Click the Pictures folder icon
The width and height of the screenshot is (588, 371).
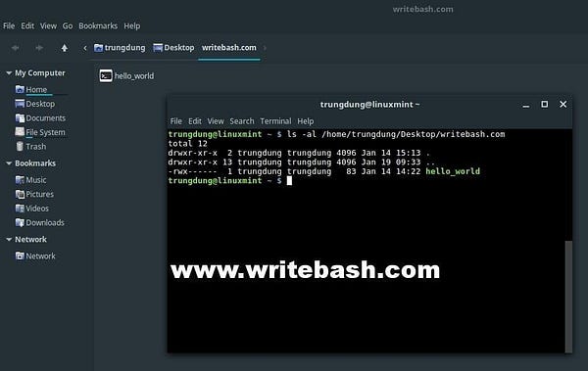20,194
